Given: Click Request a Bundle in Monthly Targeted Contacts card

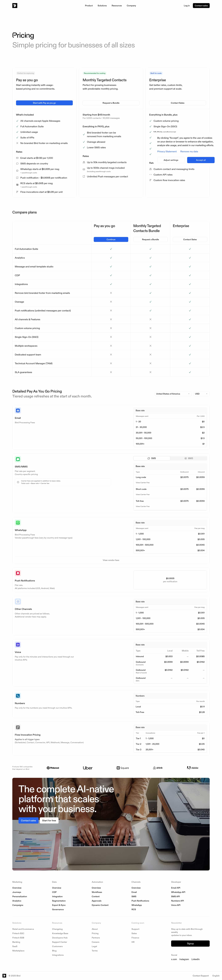Looking at the screenshot, I should [x=111, y=103].
